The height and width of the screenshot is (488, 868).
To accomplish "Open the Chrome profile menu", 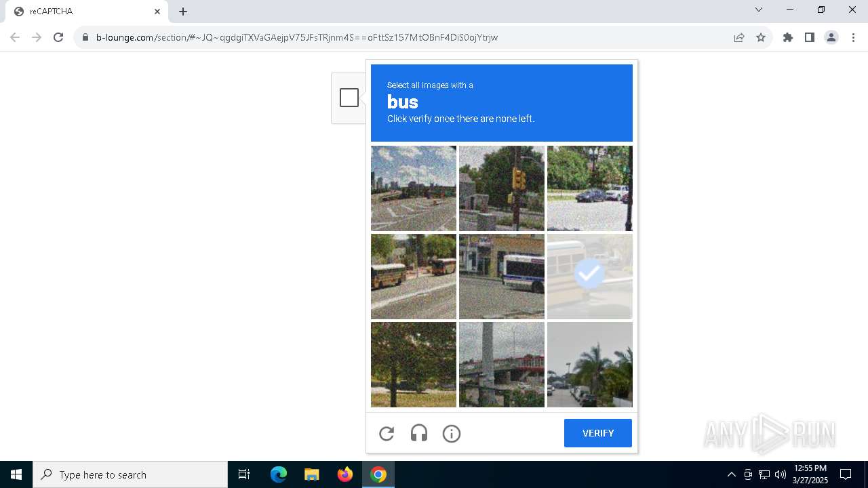I will pos(831,37).
